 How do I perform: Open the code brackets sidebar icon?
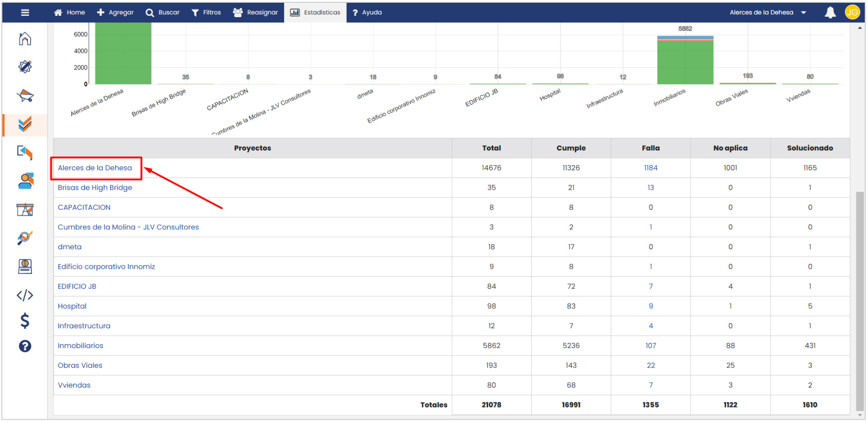[x=25, y=295]
